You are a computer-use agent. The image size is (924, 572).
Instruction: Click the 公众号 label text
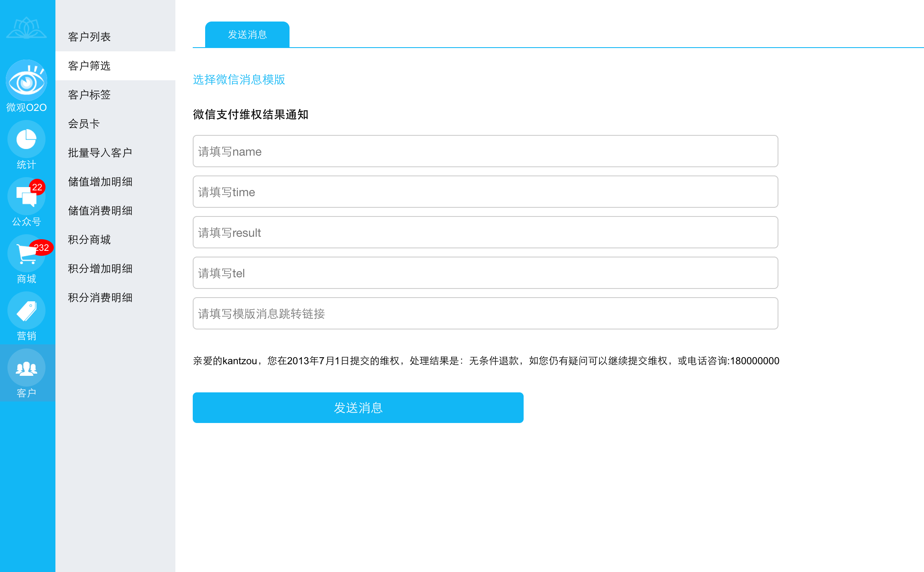click(x=26, y=222)
